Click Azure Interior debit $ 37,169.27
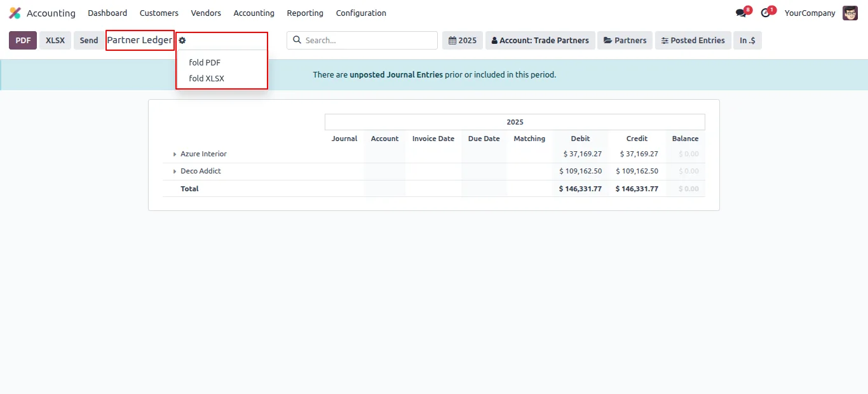The height and width of the screenshot is (394, 868). 583,154
